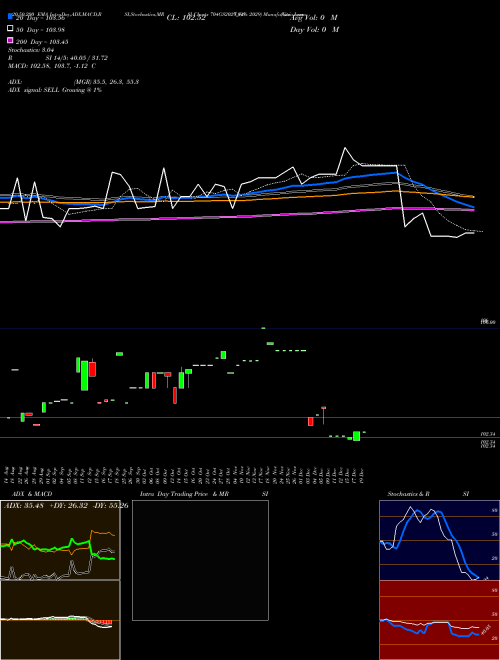The height and width of the screenshot is (660, 500).
Task: Click the last large green candle near 102.34
Action: (356, 436)
